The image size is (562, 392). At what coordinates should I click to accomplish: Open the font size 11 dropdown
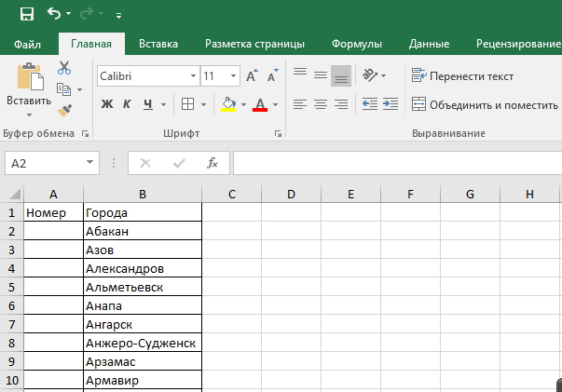233,76
